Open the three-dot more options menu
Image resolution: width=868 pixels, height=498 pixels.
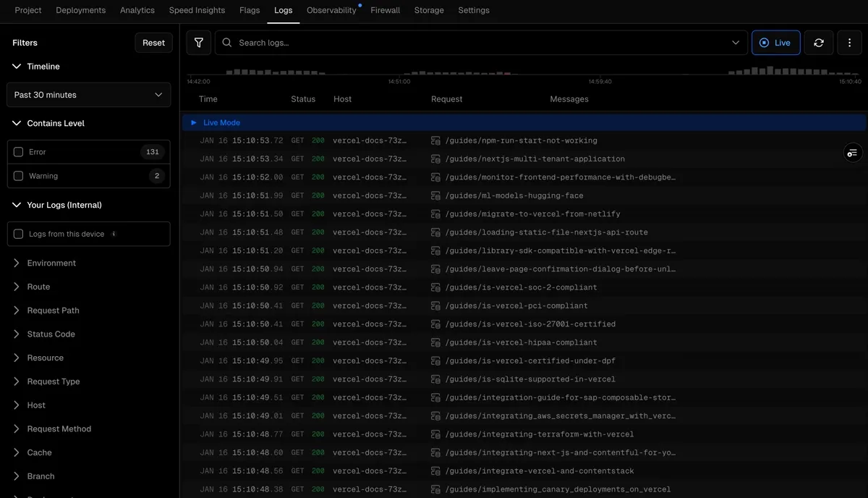pyautogui.click(x=849, y=43)
